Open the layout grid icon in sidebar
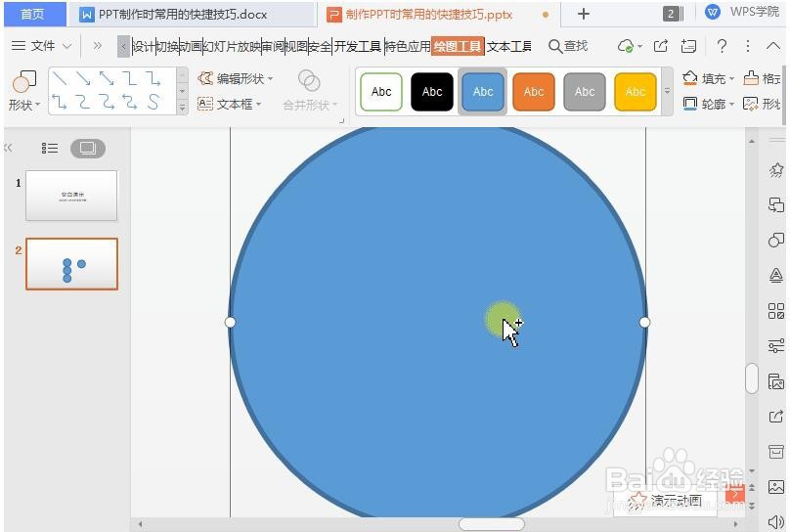The width and height of the screenshot is (790, 532). click(776, 310)
